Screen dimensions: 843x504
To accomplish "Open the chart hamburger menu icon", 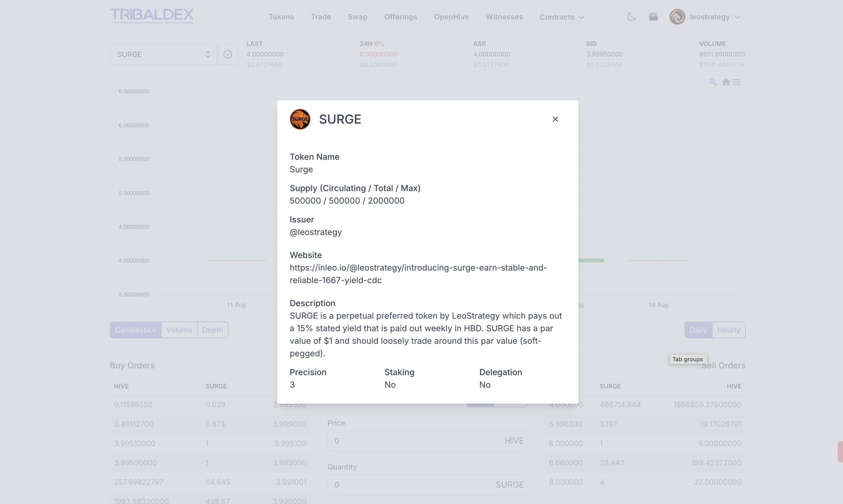I will tap(737, 82).
